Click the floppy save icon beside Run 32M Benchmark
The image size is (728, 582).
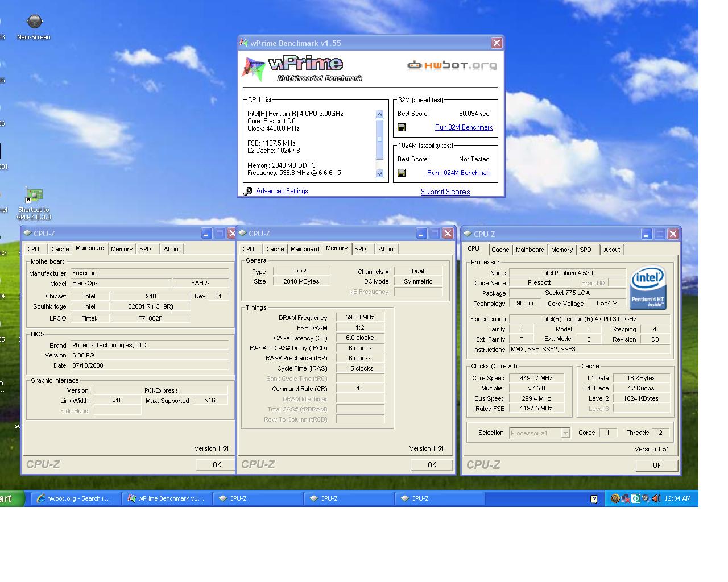pyautogui.click(x=402, y=127)
